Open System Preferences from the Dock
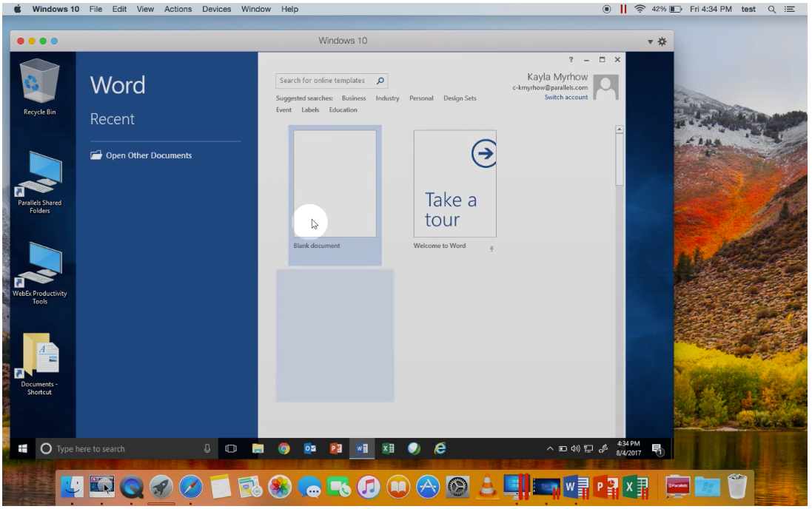 click(457, 487)
